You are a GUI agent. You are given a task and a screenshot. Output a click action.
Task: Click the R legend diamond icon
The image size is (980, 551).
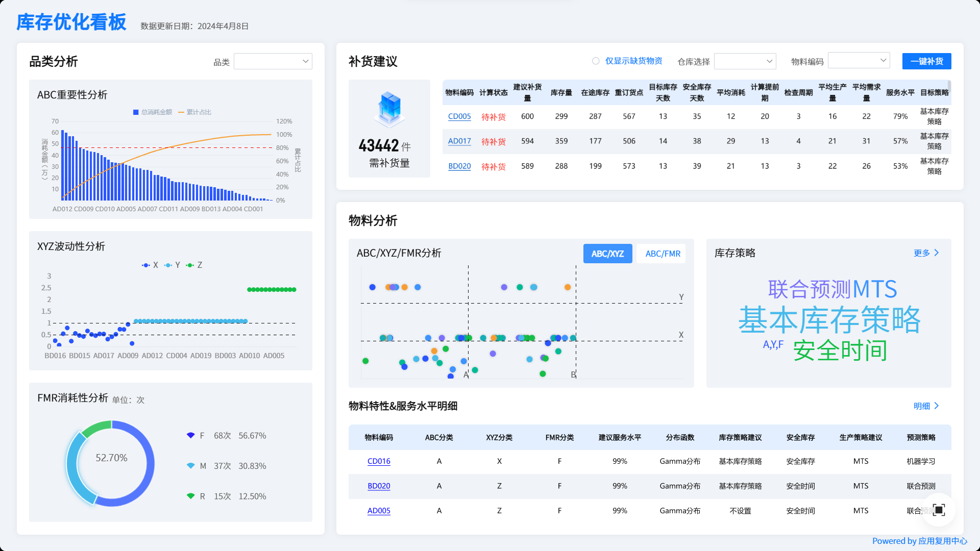coord(191,496)
